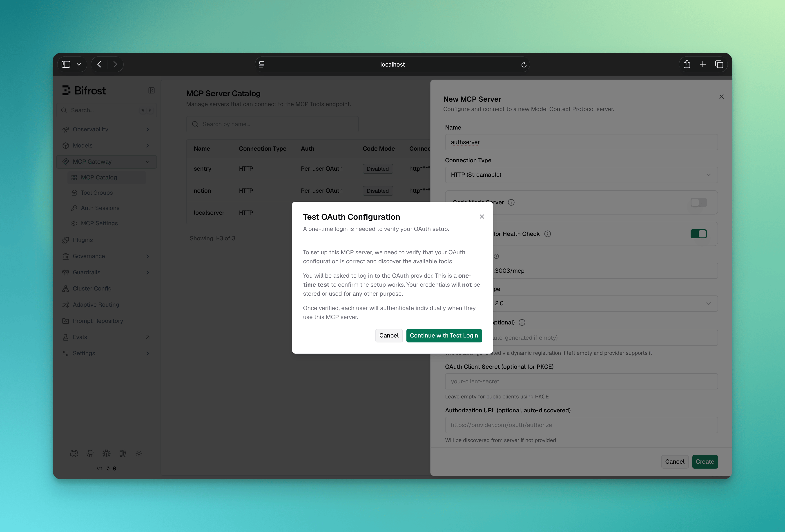Screen dimensions: 785x532
Task: Expand the Guardrails menu
Action: (107, 272)
